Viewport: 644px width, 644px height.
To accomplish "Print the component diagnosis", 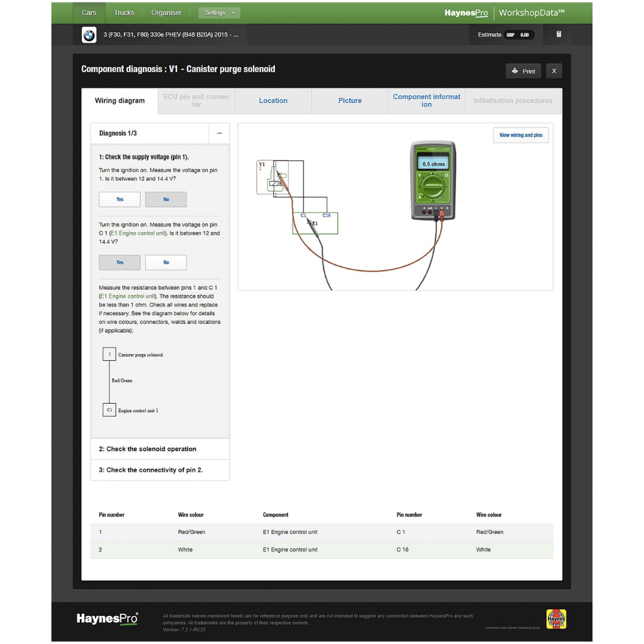I will click(524, 71).
